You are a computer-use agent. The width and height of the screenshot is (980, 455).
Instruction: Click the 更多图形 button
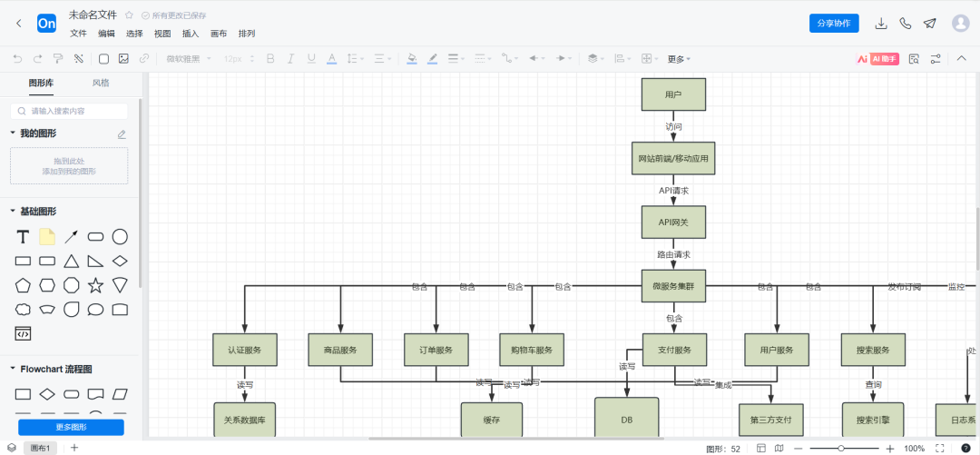point(72,428)
